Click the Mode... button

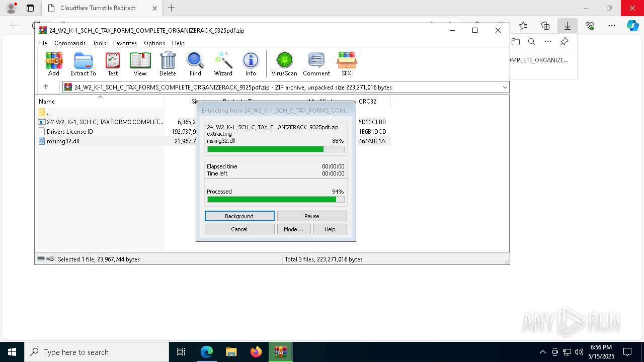coord(293,229)
